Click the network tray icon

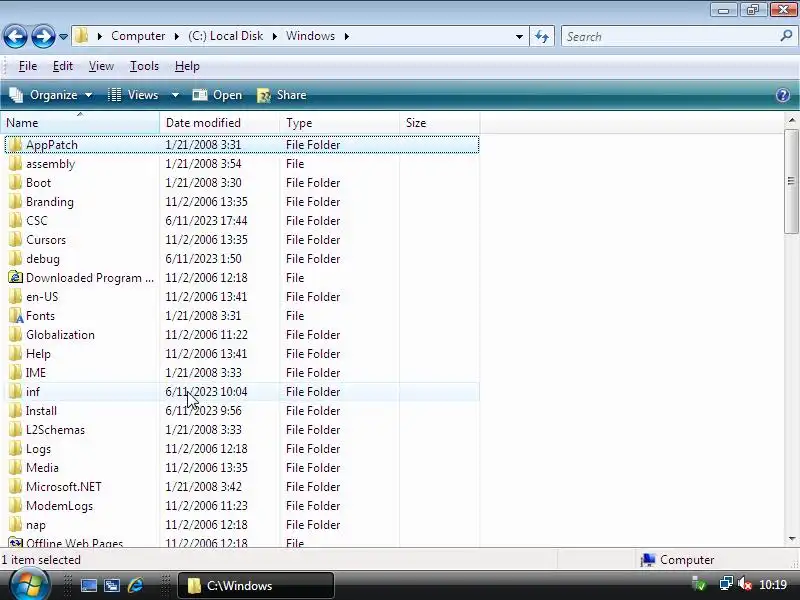[x=726, y=584]
